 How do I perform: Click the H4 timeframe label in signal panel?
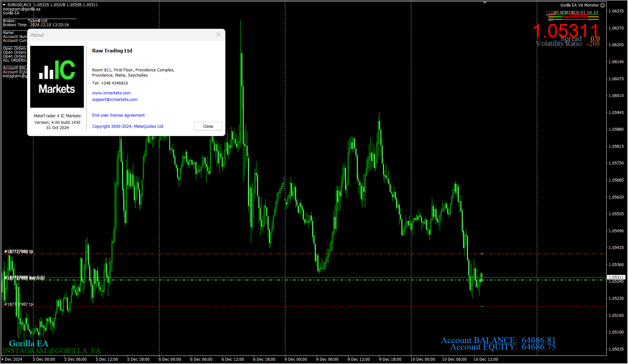point(590,12)
